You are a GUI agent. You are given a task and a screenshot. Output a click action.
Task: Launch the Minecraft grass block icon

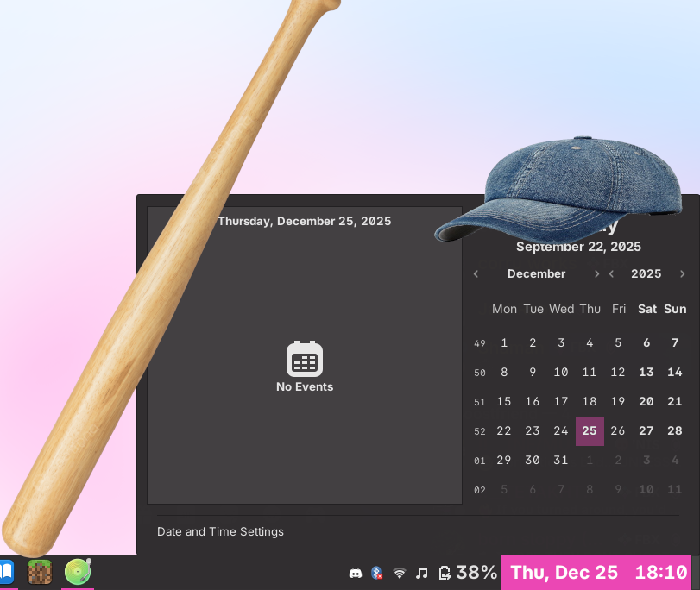(40, 572)
